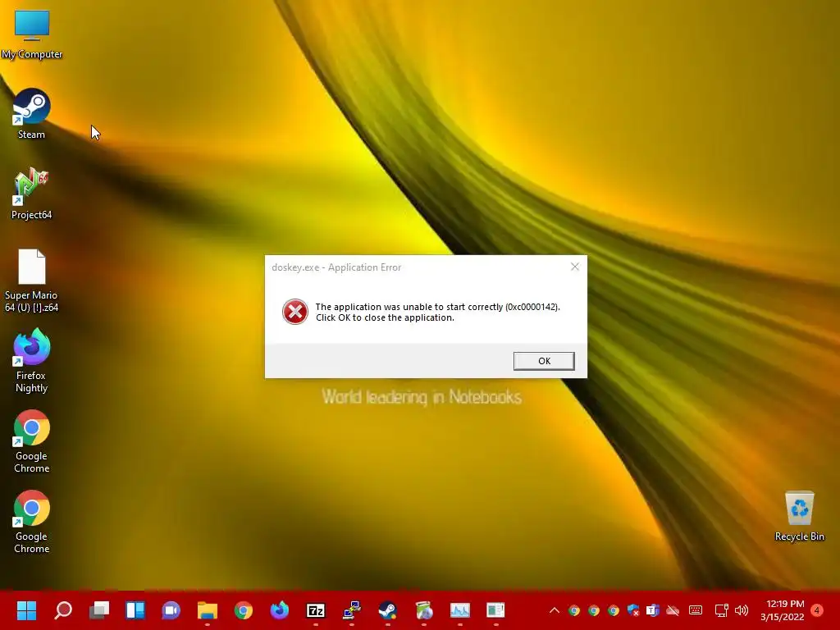Click the red error icon in dialog
Image resolution: width=840 pixels, height=630 pixels.
point(295,312)
